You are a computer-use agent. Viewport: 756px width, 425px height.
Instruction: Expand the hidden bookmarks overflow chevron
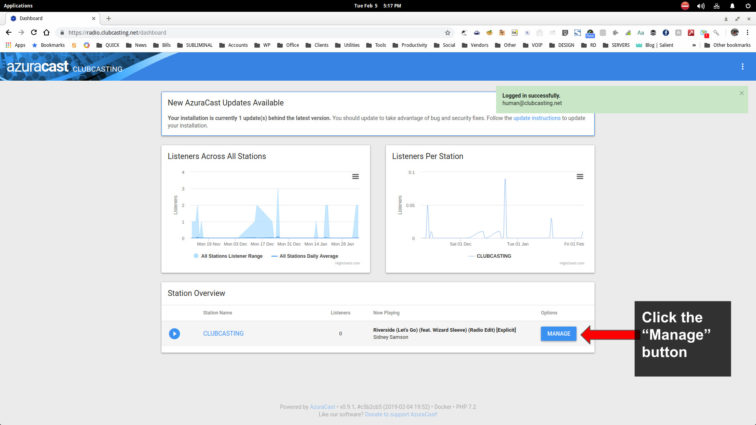point(694,45)
